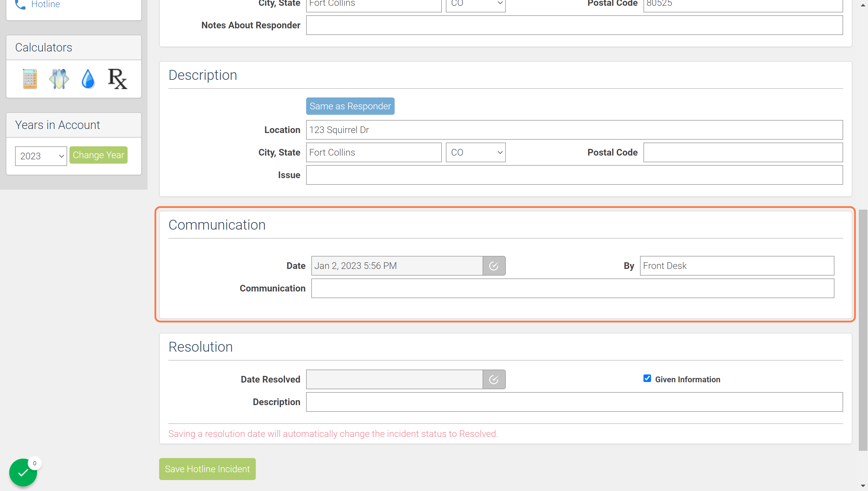This screenshot has height=491, width=868.
Task: Click the Issue input field
Action: click(574, 175)
